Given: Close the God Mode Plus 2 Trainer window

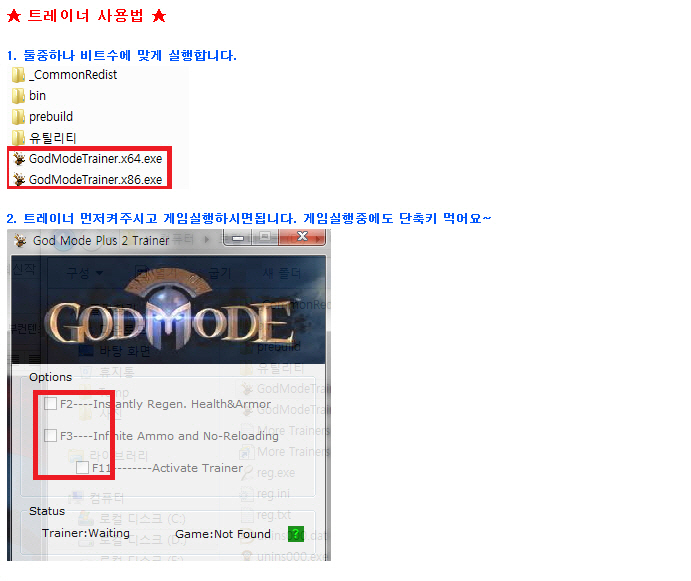Looking at the screenshot, I should (x=302, y=238).
